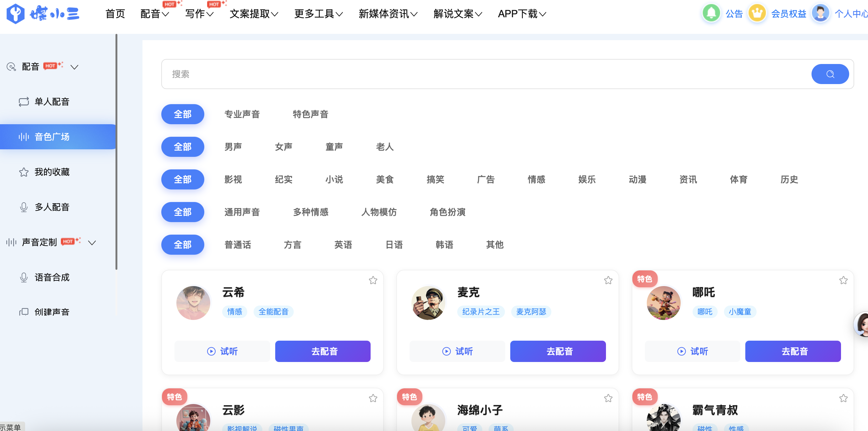
Task: Expand the 文案提取 dropdown menu
Action: click(x=254, y=14)
